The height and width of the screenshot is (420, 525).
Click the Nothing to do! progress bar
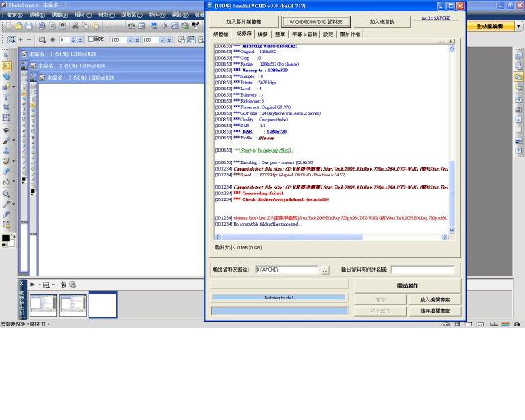[x=279, y=298]
